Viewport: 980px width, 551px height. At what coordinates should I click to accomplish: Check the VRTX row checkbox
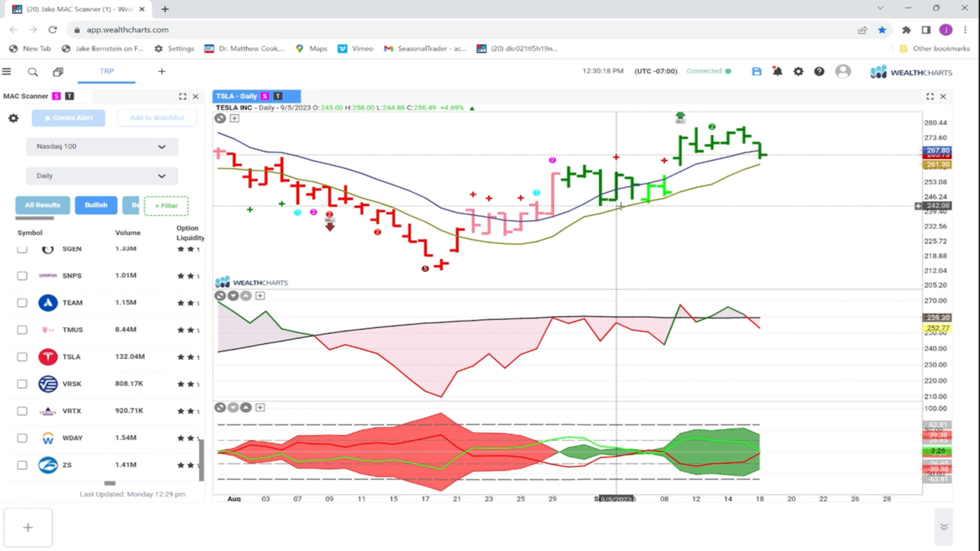click(22, 411)
